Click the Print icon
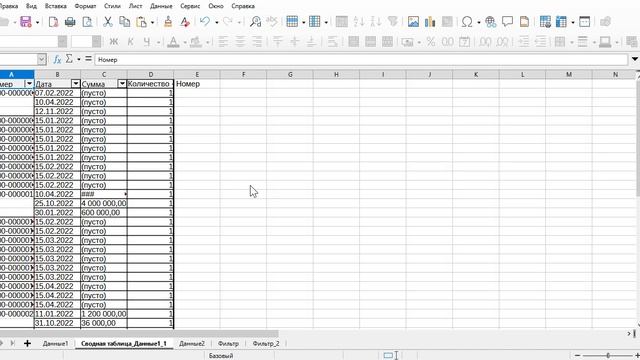Screen dimensions: 640x360 (70, 22)
